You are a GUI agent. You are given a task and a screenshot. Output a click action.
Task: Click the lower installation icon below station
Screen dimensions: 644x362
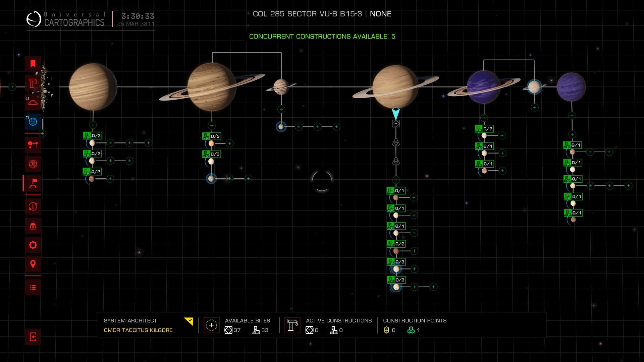pyautogui.click(x=396, y=162)
